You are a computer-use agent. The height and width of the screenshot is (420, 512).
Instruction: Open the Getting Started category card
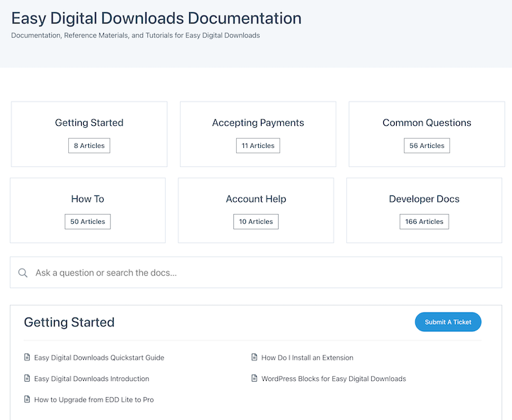point(89,134)
